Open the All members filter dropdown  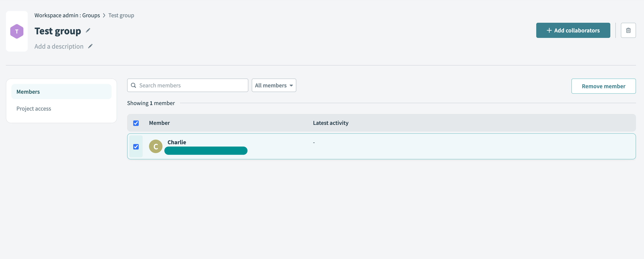pyautogui.click(x=271, y=85)
